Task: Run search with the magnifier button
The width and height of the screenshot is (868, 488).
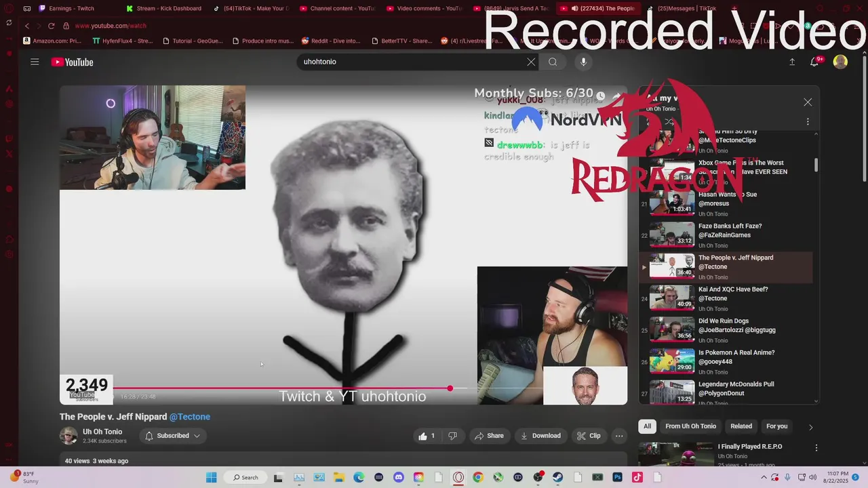Action: tap(553, 62)
